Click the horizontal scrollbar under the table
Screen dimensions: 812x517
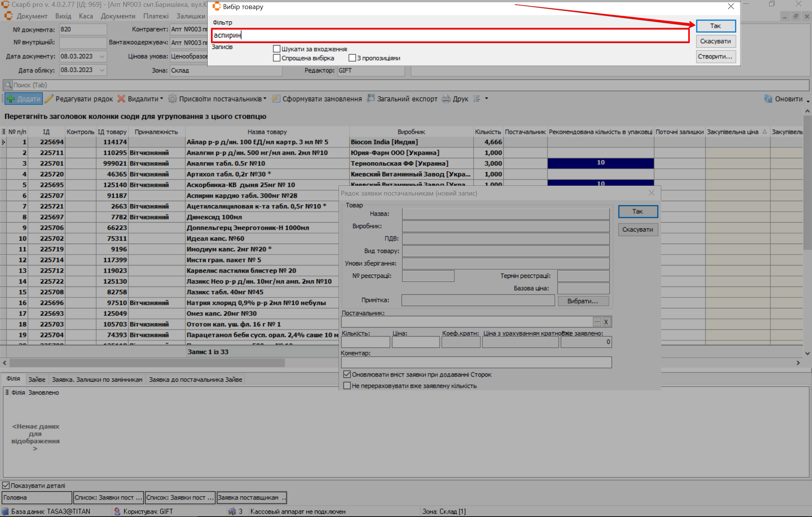[147, 363]
